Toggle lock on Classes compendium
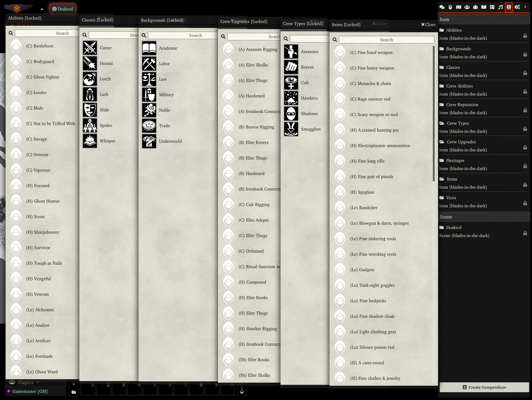 pos(525,73)
